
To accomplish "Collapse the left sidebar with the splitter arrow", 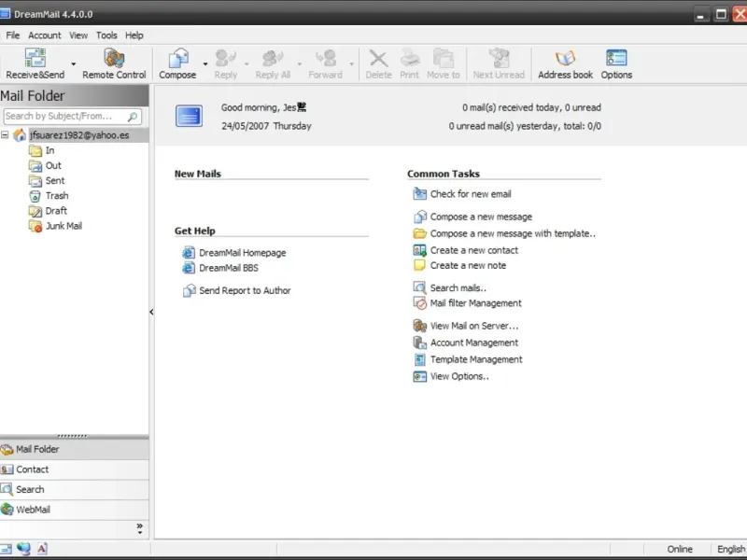I will click(151, 313).
